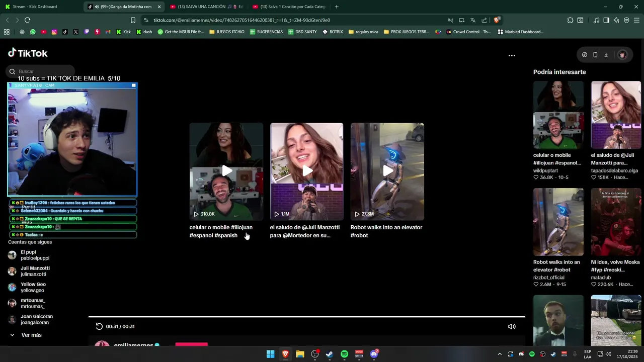Viewport: 644px width, 362px height.
Task: Expand the system tray hidden icons chevron
Action: coord(500,354)
